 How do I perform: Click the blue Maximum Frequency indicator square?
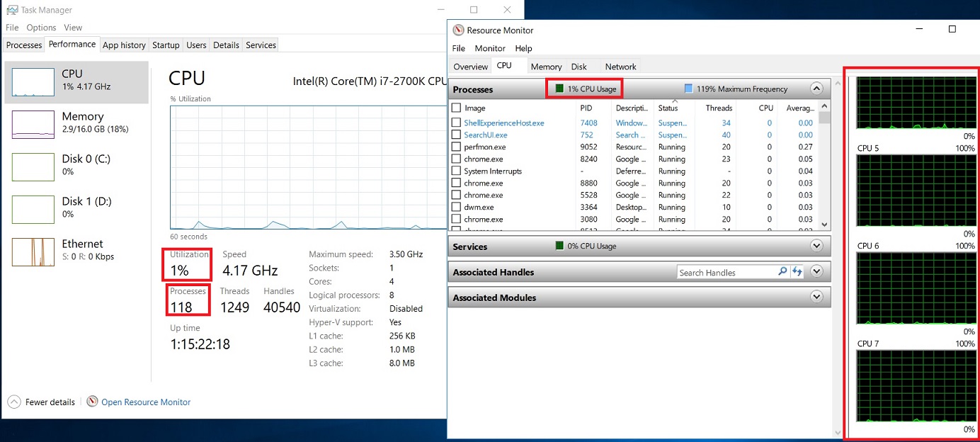688,89
